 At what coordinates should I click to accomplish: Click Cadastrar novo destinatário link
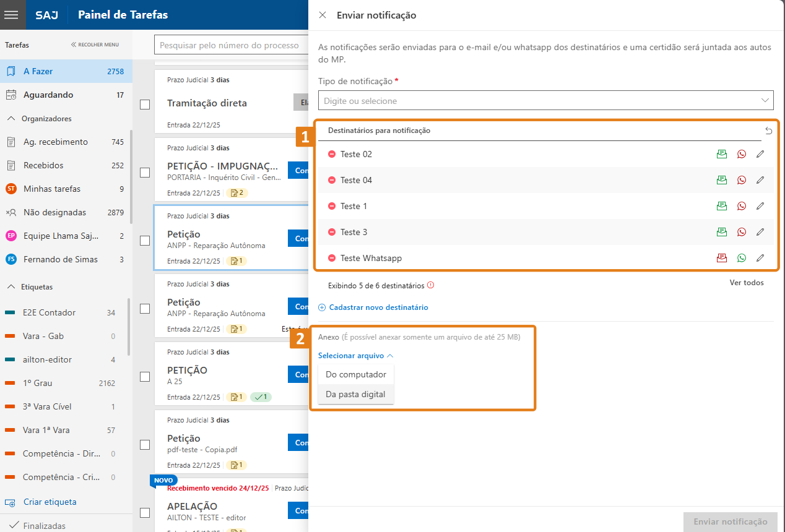378,307
